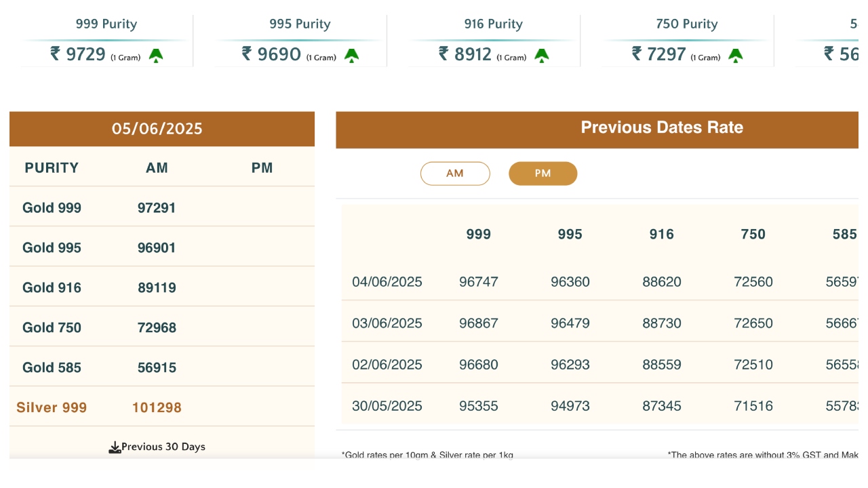Toggle the AM rates view
This screenshot has width=868, height=488.
(455, 174)
